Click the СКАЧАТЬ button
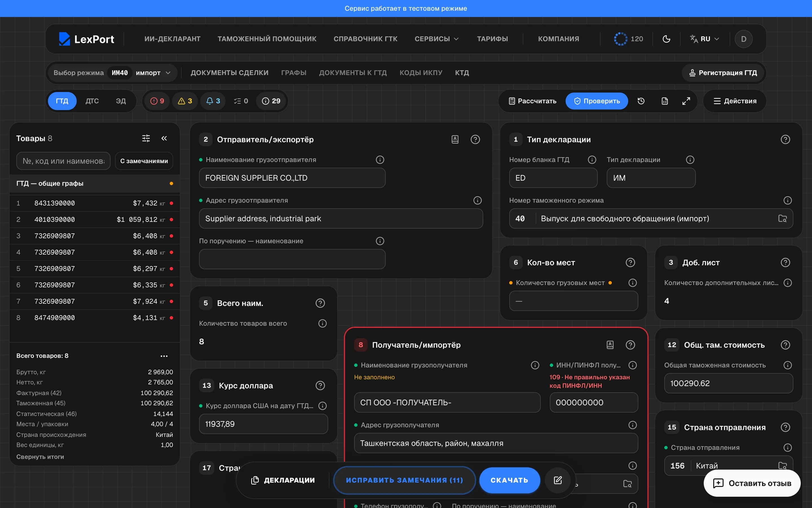Screen dimensions: 812x508 [509, 480]
